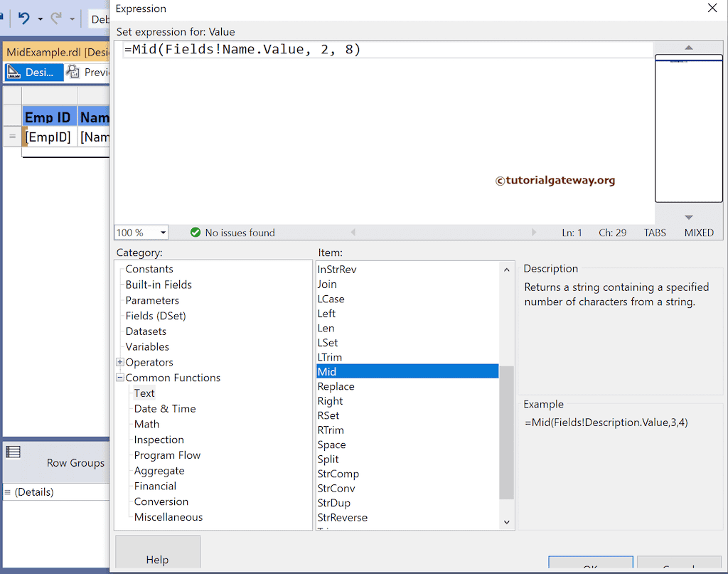
Task: Click the down scroll arrow below the preview pane
Action: [687, 216]
